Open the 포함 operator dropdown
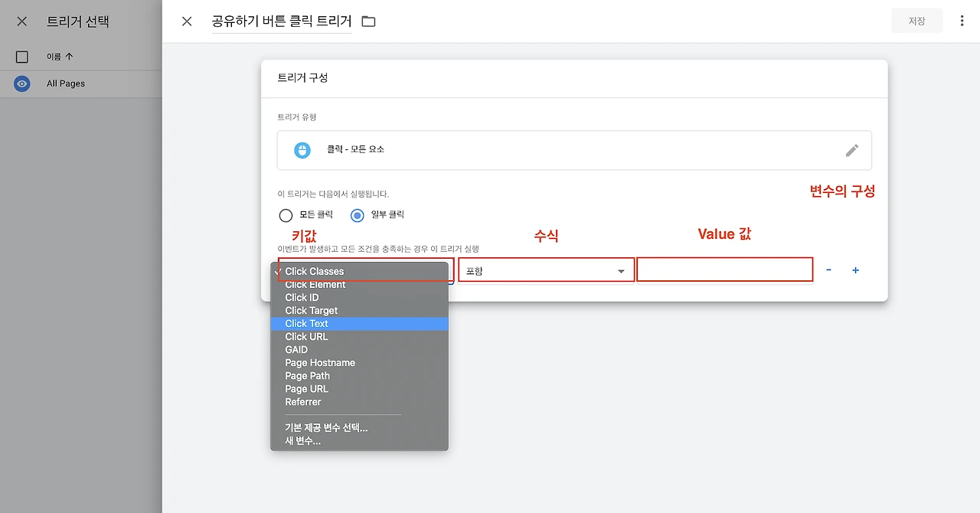The width and height of the screenshot is (980, 513). pyautogui.click(x=546, y=270)
